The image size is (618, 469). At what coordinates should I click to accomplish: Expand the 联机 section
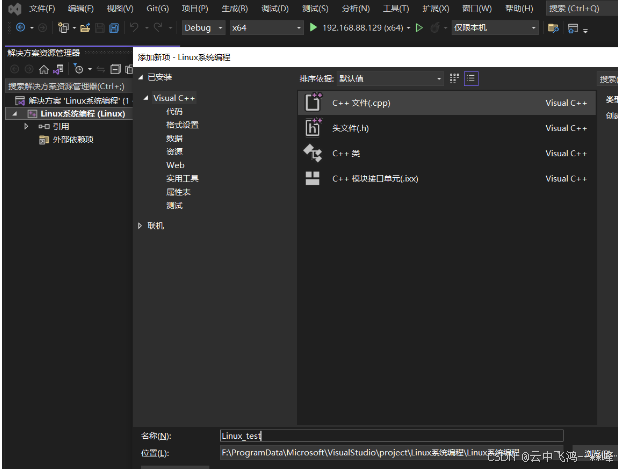[x=140, y=226]
